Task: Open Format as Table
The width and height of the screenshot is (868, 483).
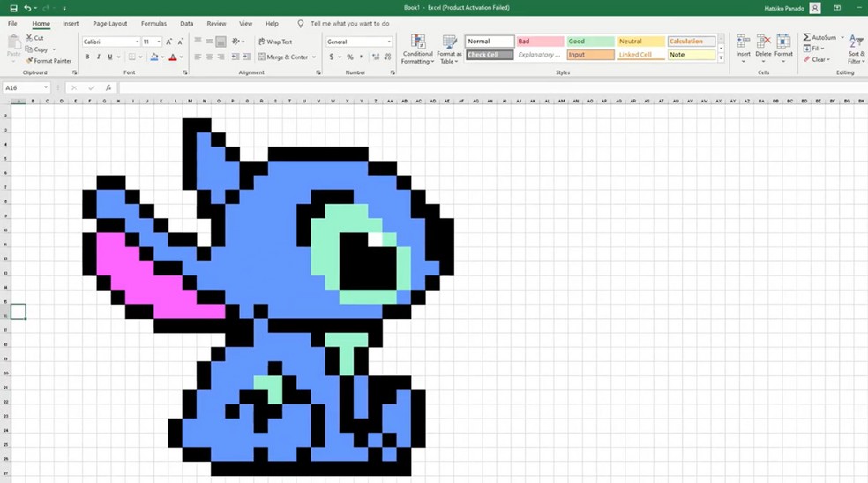Action: pos(449,49)
